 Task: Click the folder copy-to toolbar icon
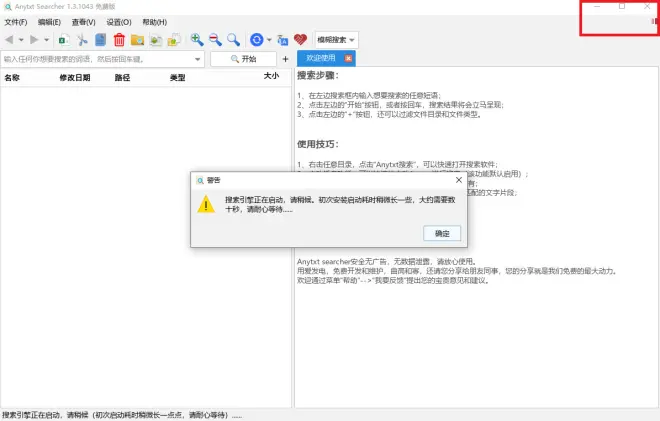tap(174, 40)
